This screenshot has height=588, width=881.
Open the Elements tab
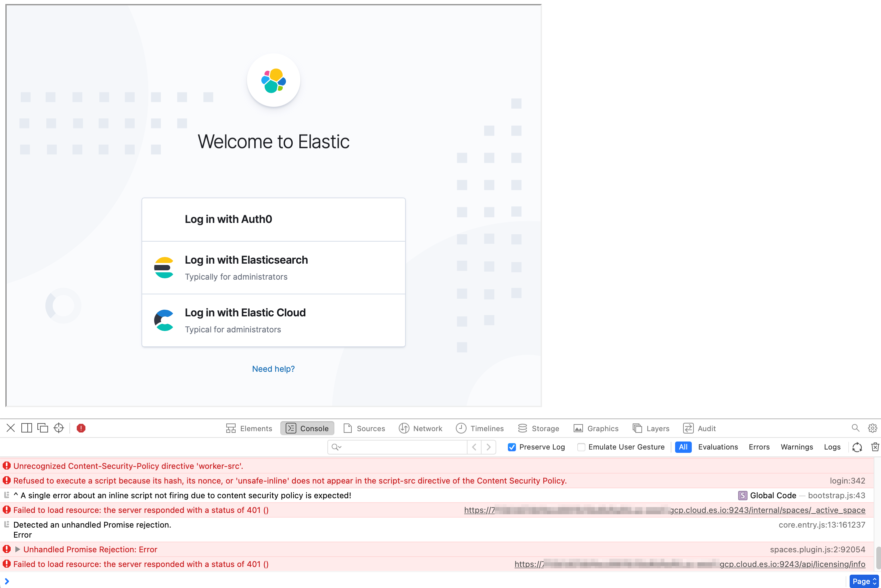tap(249, 428)
